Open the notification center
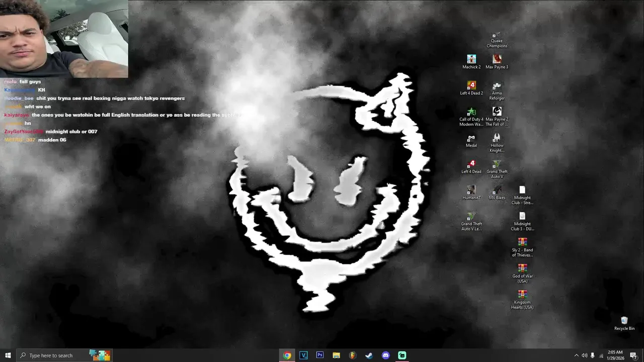Screen dimensions: 644x362 pyautogui.click(x=633, y=355)
